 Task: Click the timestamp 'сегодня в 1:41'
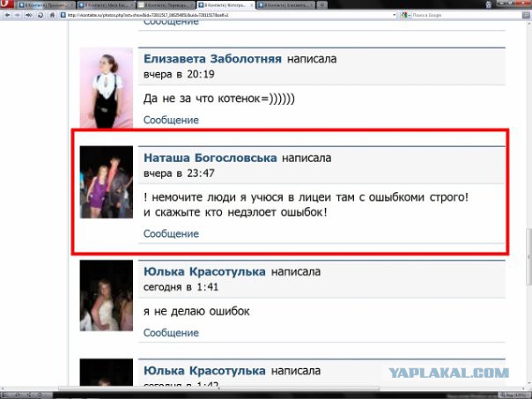coord(181,287)
